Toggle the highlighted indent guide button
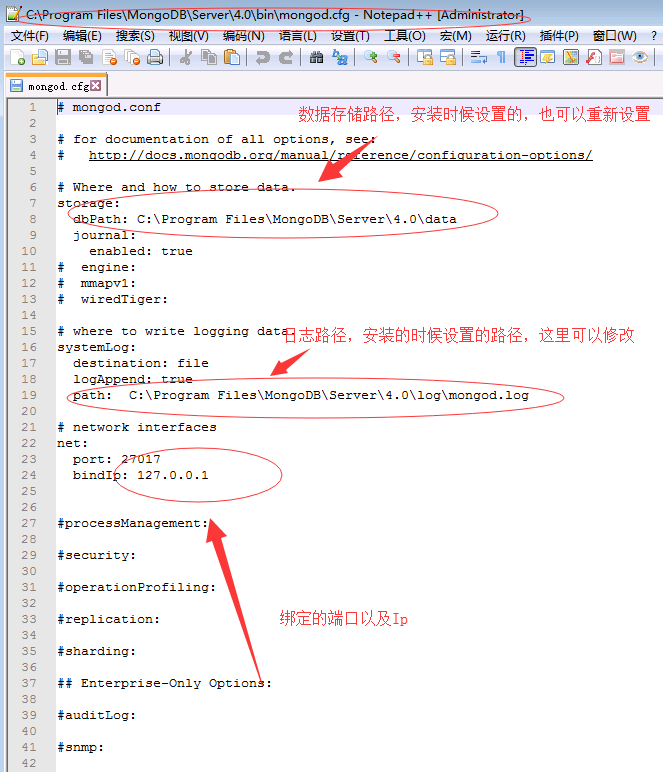 (x=525, y=58)
